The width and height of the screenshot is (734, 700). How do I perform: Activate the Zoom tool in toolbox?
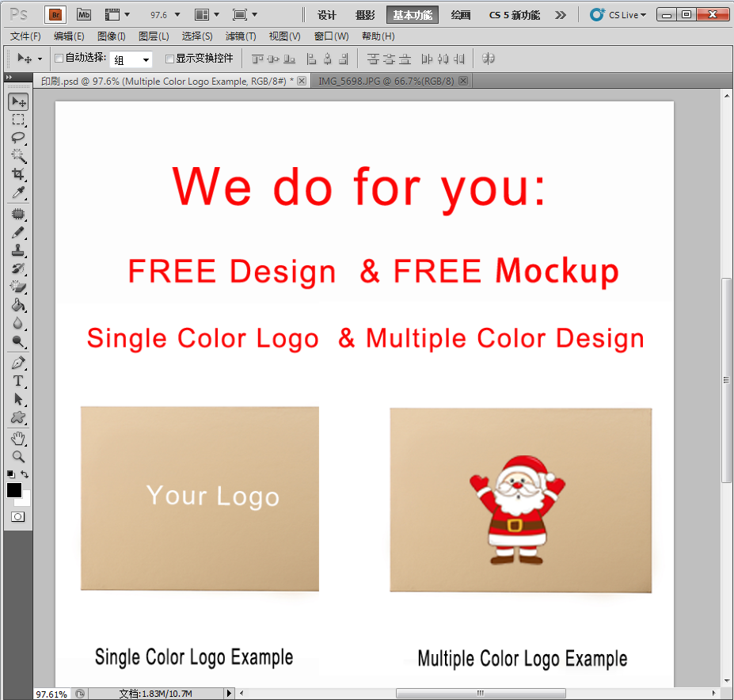pyautogui.click(x=17, y=457)
